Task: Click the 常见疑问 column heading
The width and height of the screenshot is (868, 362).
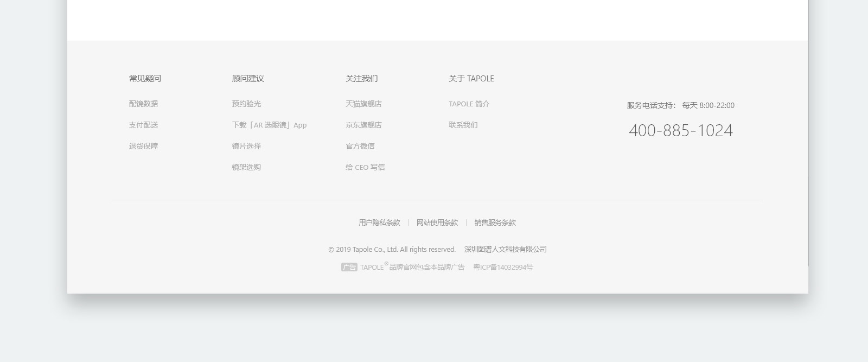Action: [145, 79]
